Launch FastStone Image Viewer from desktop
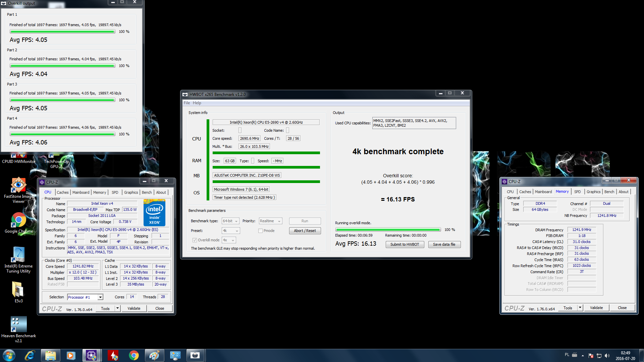The width and height of the screenshot is (644, 362). (x=18, y=190)
